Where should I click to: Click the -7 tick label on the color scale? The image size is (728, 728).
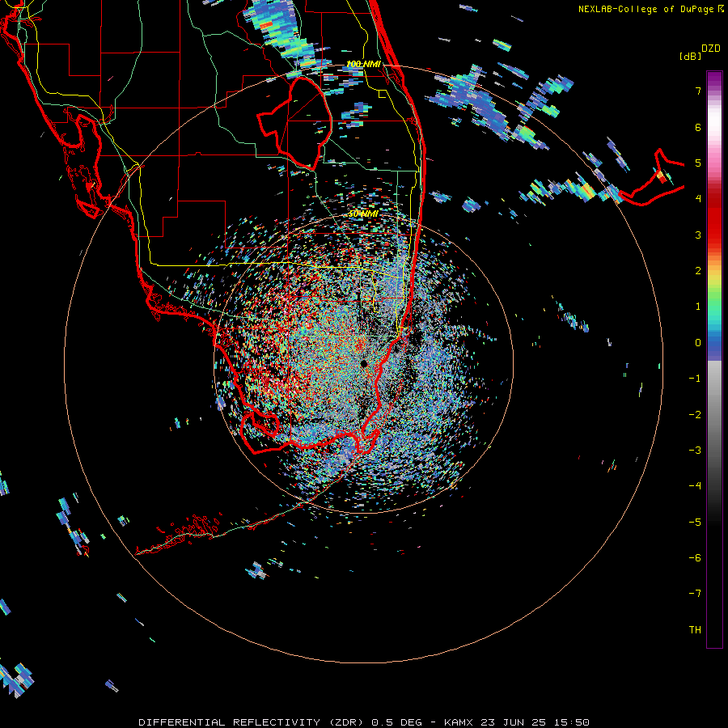[695, 594]
